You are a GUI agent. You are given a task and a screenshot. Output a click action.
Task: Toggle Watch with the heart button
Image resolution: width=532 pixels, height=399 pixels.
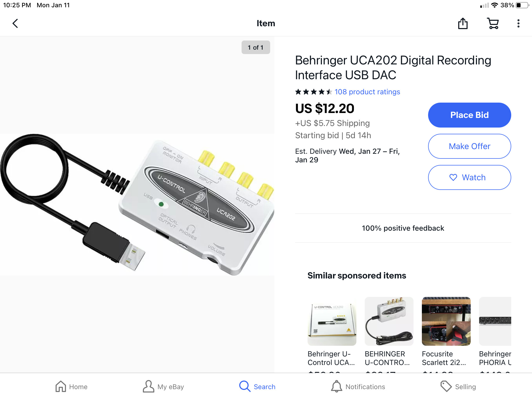click(469, 177)
